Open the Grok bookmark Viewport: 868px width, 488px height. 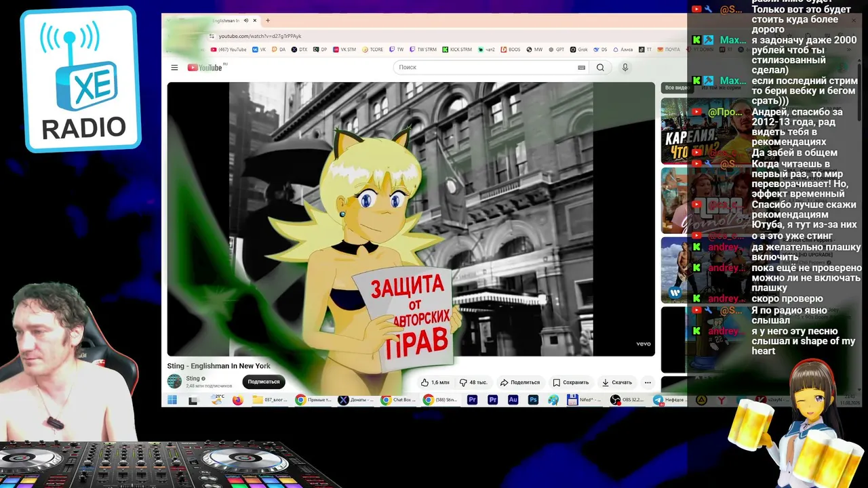(x=578, y=49)
